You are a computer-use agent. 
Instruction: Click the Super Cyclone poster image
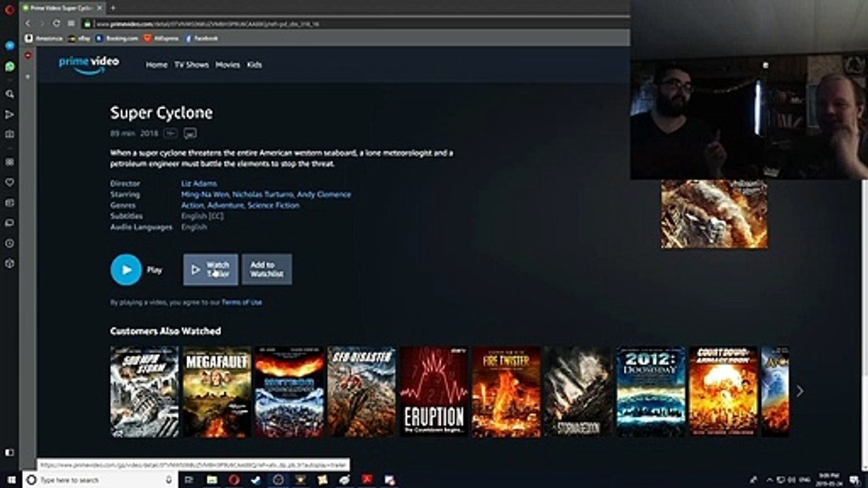click(714, 213)
